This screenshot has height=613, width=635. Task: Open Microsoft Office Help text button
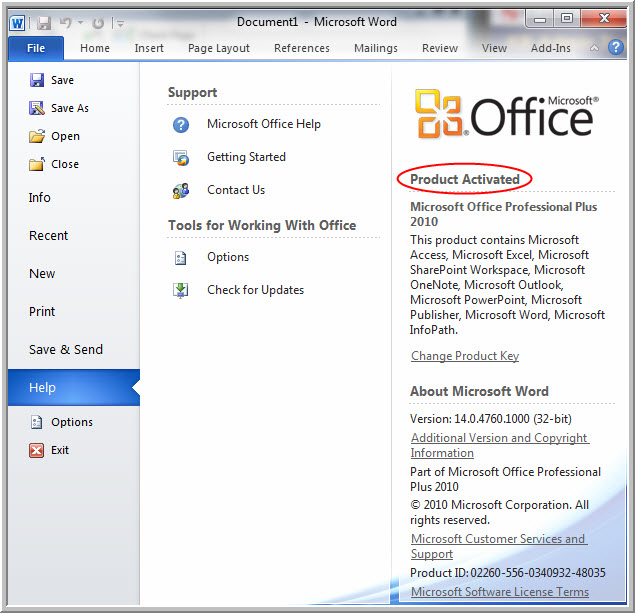[x=264, y=124]
